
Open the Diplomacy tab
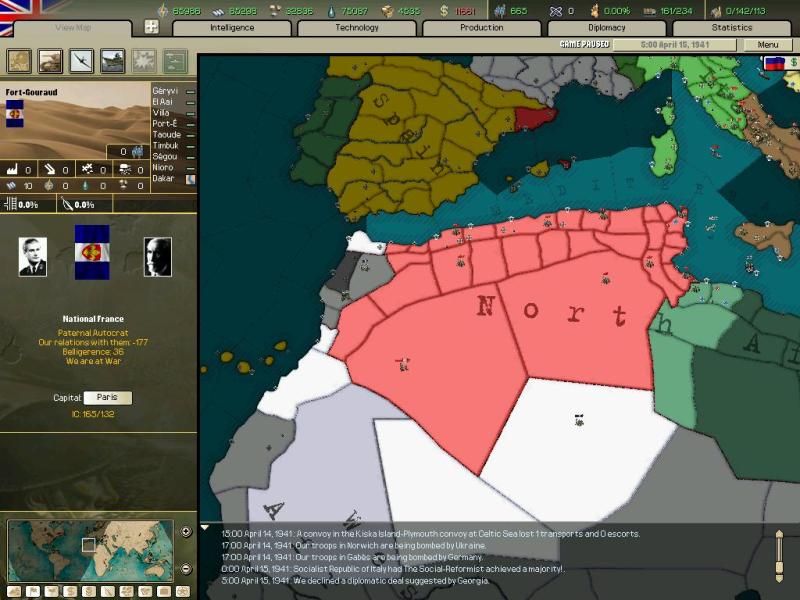(x=607, y=28)
